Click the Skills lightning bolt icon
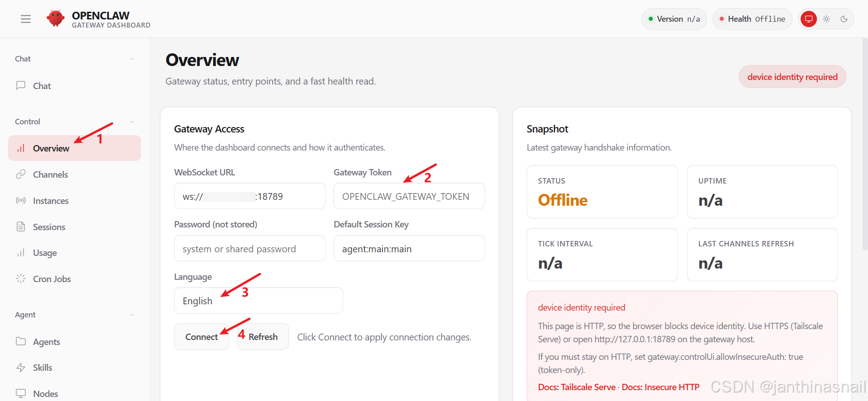868x401 pixels. pos(21,368)
